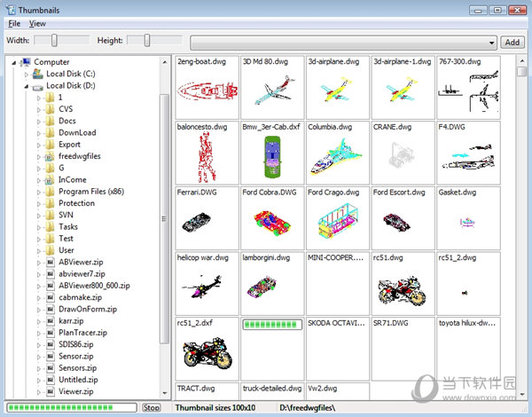Select the Local Disk (D:) drive icon

click(37, 87)
